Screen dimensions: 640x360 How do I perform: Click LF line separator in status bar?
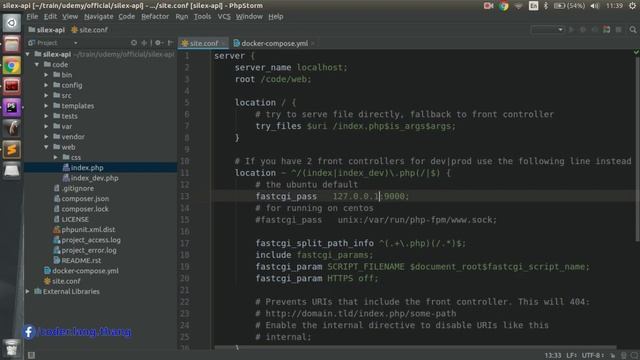571,356
